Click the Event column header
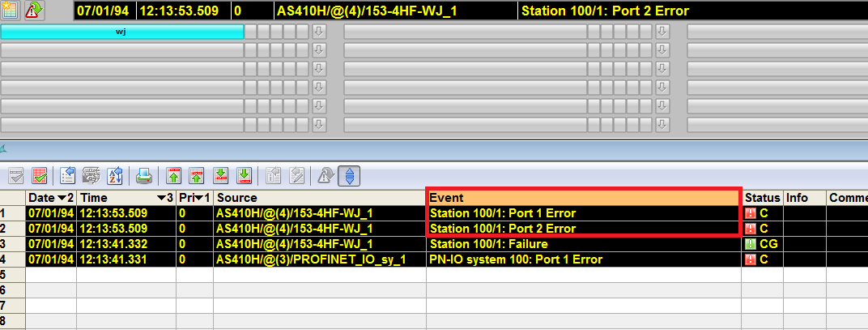The width and height of the screenshot is (868, 330). tap(584, 198)
